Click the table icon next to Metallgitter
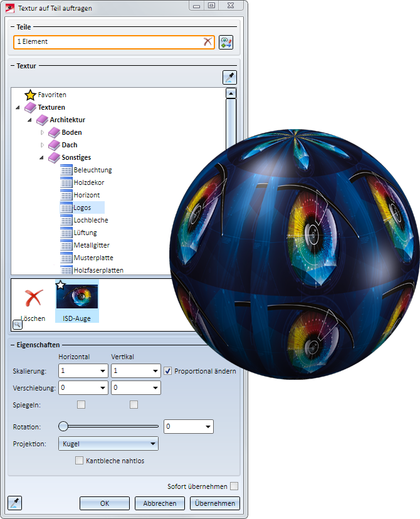 click(66, 246)
